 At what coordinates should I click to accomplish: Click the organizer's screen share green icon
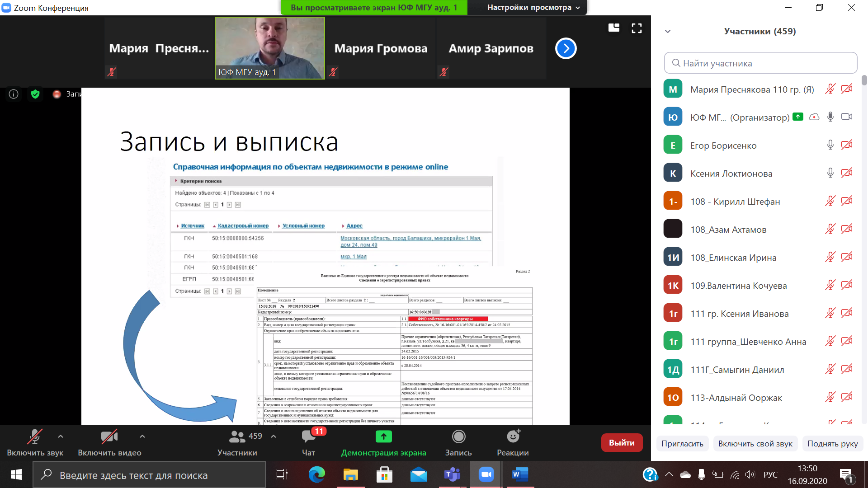click(x=798, y=117)
